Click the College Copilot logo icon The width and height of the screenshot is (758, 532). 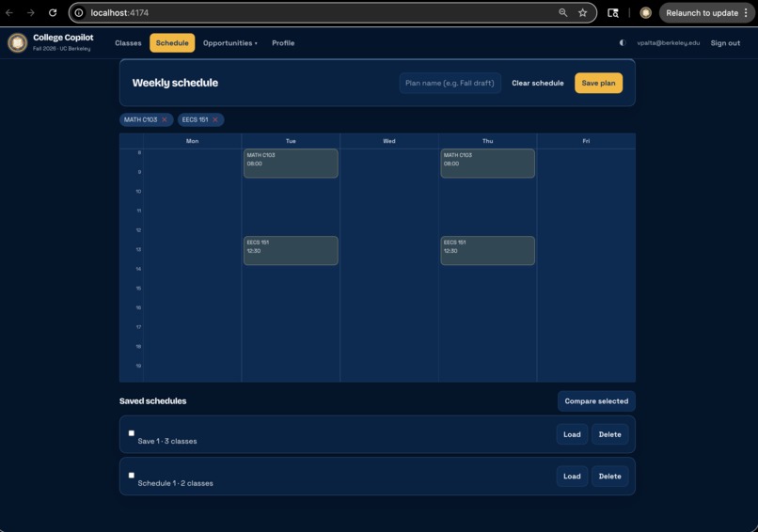tap(18, 42)
